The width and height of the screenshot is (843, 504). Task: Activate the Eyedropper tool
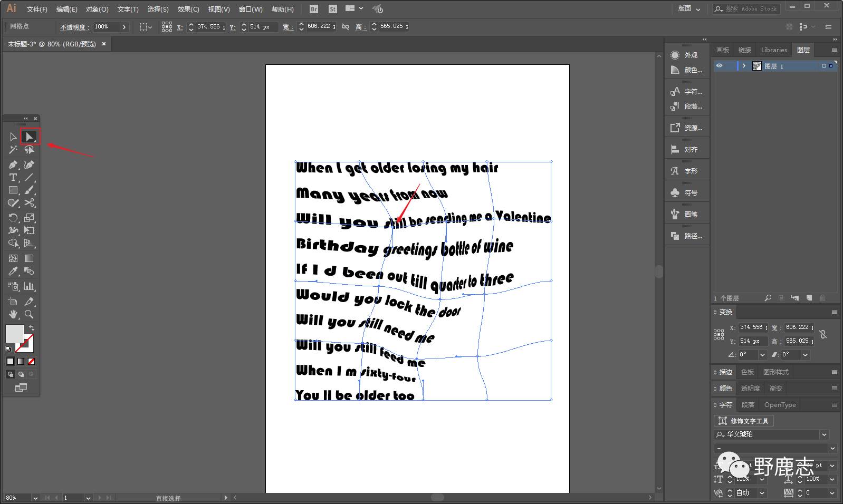pos(13,272)
